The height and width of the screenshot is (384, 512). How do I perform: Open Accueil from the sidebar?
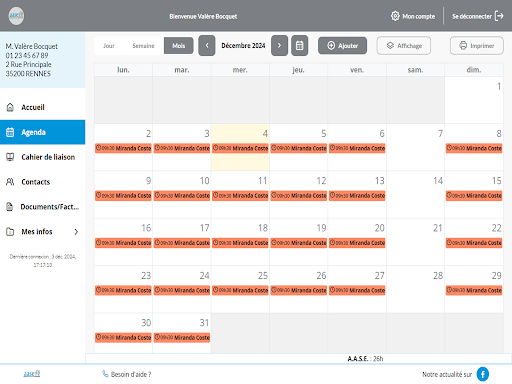pyautogui.click(x=43, y=107)
